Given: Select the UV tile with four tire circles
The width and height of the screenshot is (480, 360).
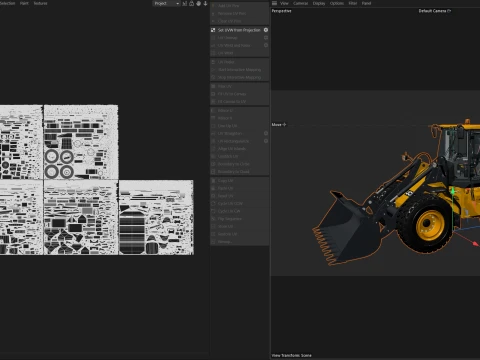Looking at the screenshot, I should (x=81, y=142).
